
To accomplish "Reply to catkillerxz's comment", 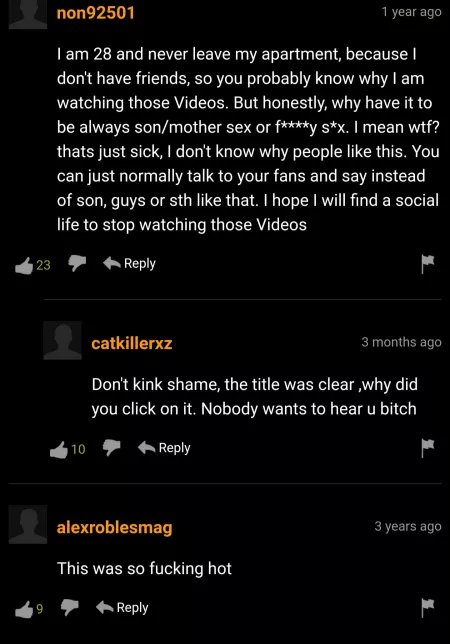I will pyautogui.click(x=164, y=448).
